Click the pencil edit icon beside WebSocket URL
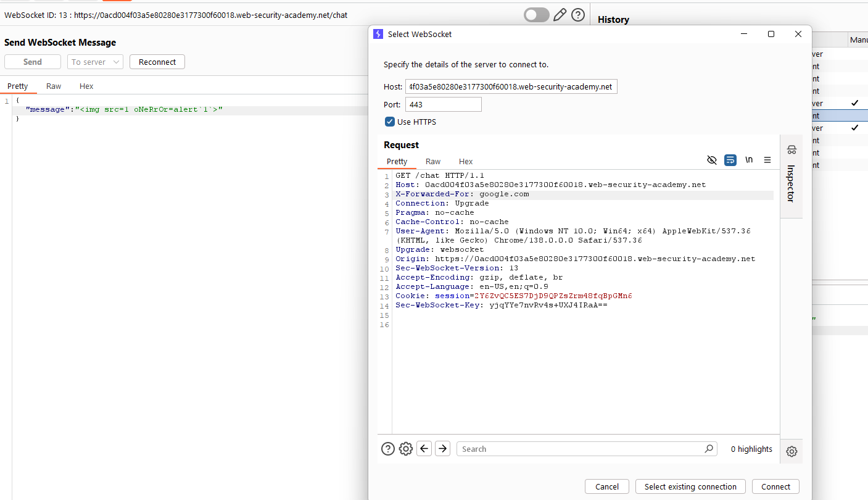 coord(560,15)
